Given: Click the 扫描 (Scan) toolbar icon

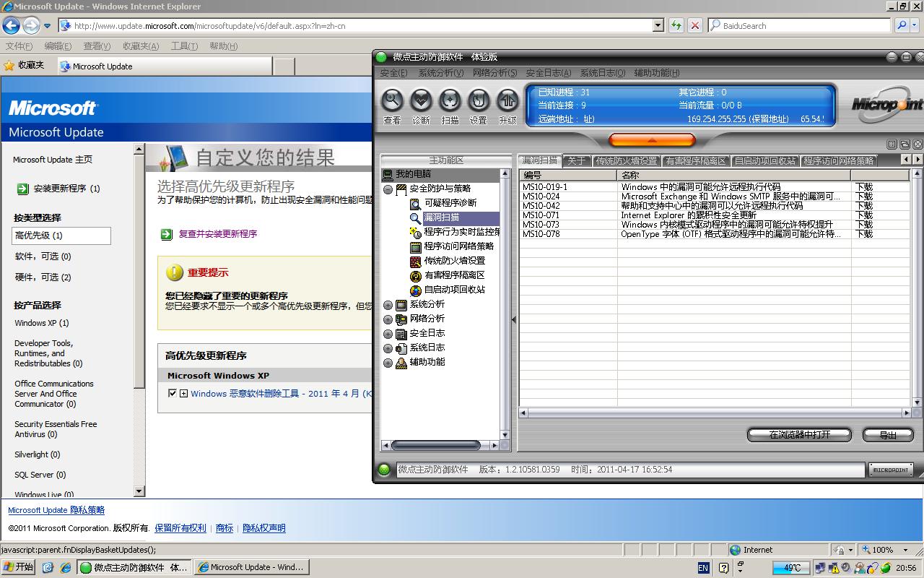Looking at the screenshot, I should 450,100.
